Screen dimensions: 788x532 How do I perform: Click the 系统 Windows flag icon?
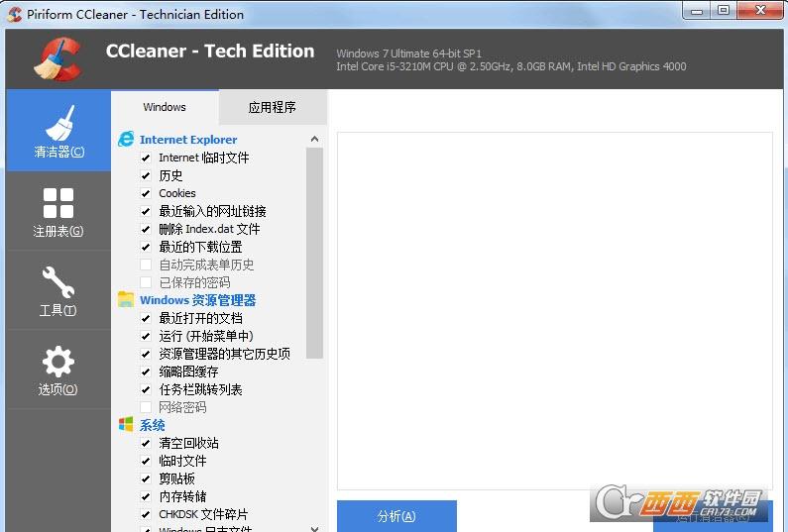click(x=126, y=424)
